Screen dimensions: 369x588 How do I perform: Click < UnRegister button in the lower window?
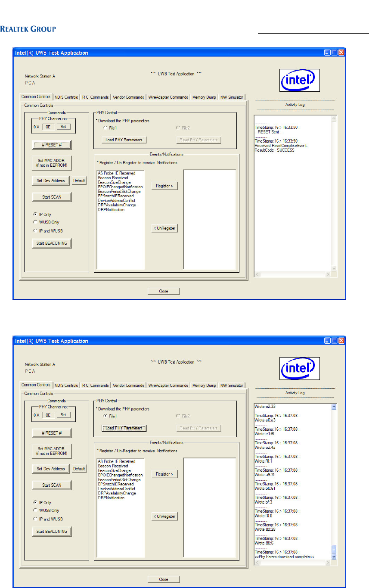pyautogui.click(x=164, y=516)
